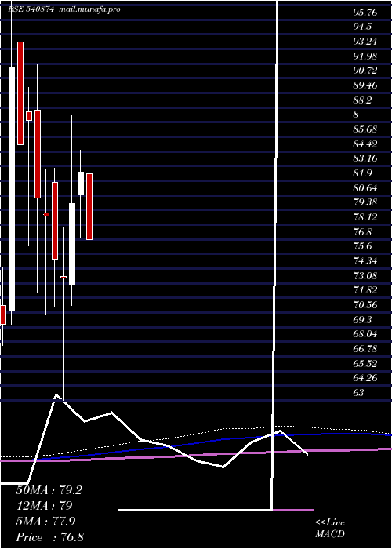Click the 78.12 price axis label
Viewport: 392px width, 549px height.
(365, 217)
